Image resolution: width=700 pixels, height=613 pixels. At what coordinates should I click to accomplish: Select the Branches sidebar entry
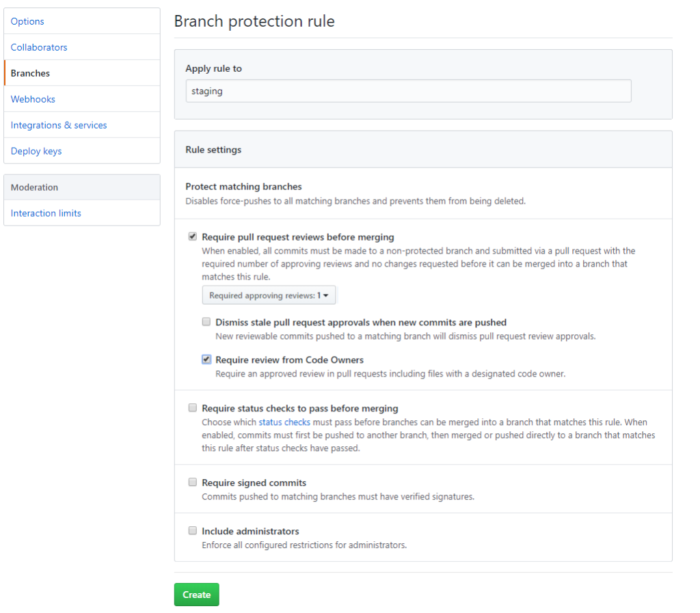coord(30,73)
